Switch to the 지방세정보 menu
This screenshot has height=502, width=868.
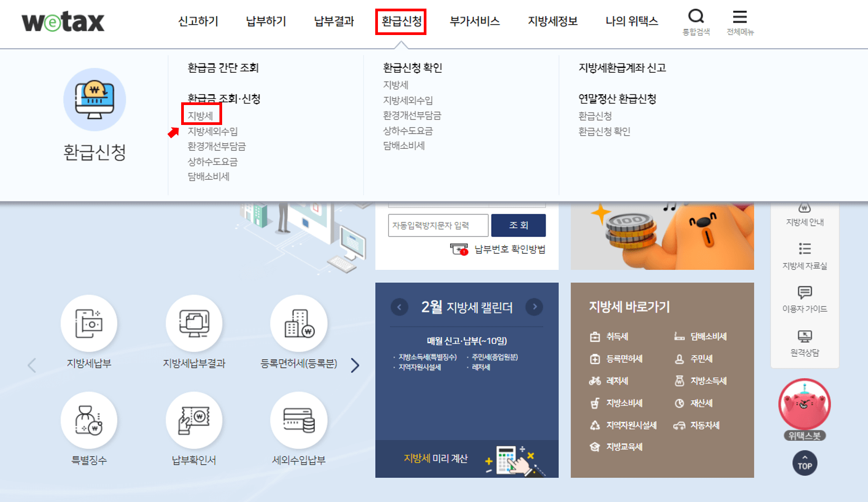click(552, 21)
